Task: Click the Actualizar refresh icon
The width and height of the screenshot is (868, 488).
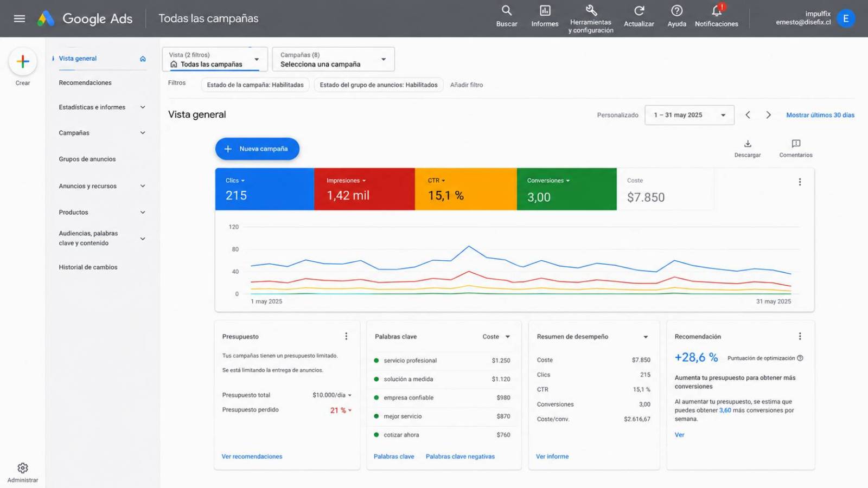Action: coord(639,16)
